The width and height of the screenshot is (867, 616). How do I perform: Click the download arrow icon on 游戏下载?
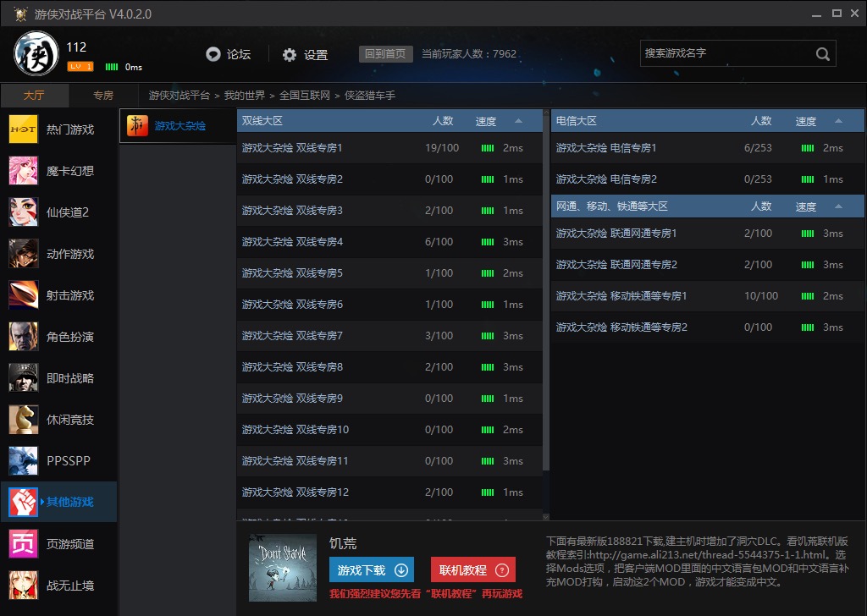click(x=400, y=570)
